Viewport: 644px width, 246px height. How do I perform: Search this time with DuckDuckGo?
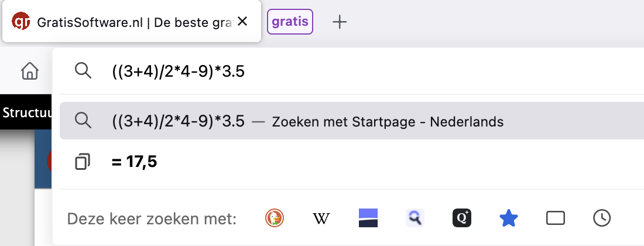(x=274, y=218)
